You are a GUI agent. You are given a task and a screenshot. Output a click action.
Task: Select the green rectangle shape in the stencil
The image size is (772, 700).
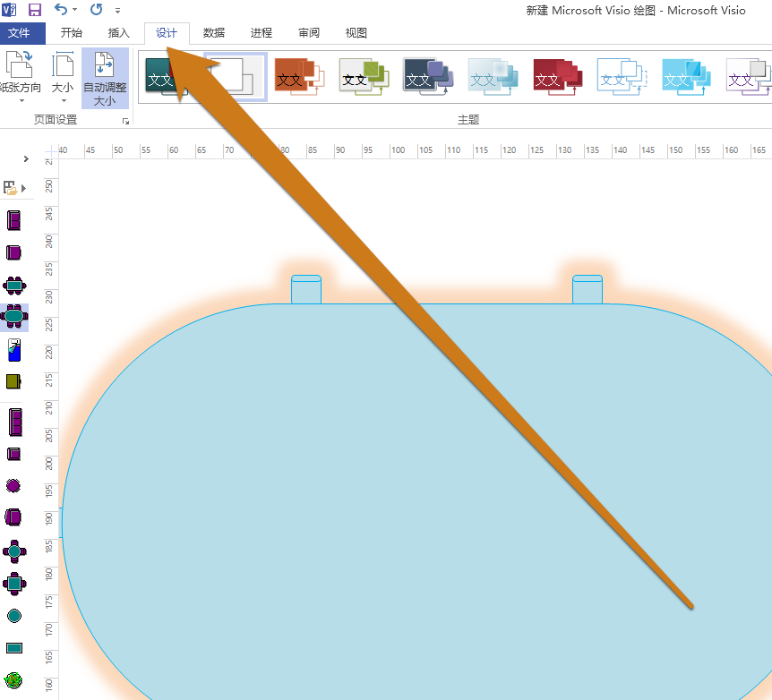[x=14, y=382]
